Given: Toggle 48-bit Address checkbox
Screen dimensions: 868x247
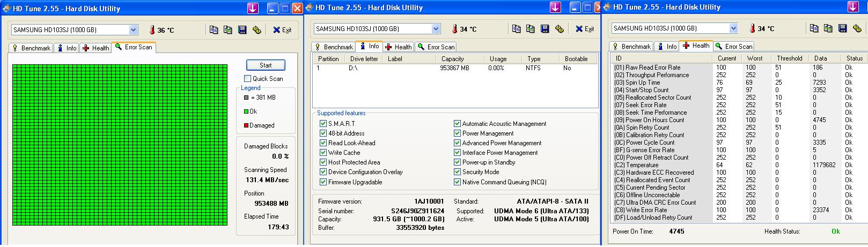Looking at the screenshot, I should pyautogui.click(x=323, y=133).
